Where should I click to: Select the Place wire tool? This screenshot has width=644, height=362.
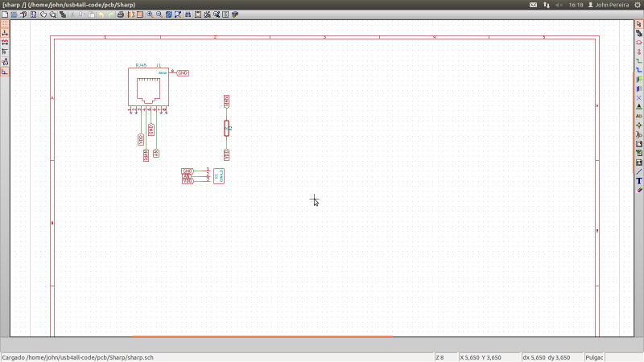tap(639, 61)
